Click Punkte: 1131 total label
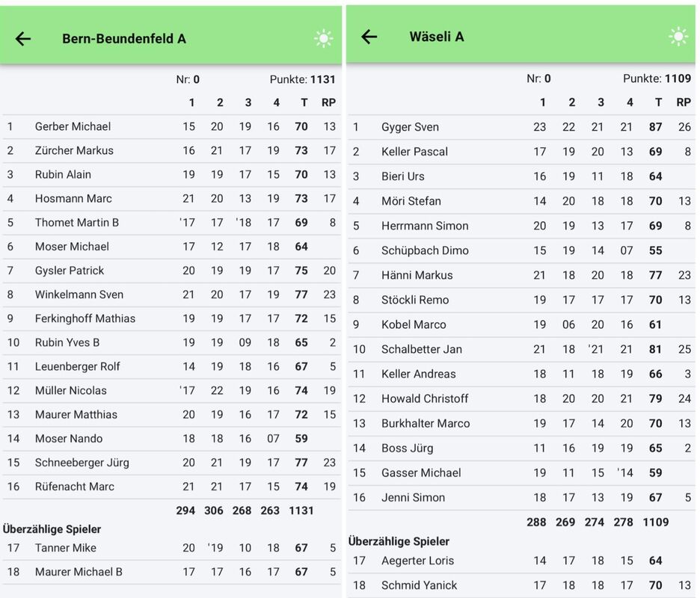Viewport: 700px width, 598px height. click(302, 79)
